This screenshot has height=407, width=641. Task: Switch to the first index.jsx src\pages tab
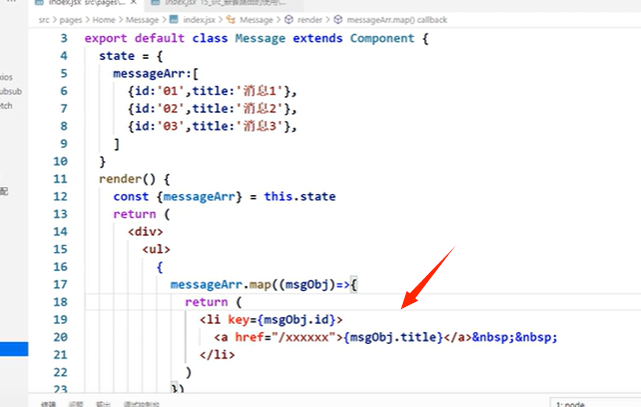click(86, 3)
